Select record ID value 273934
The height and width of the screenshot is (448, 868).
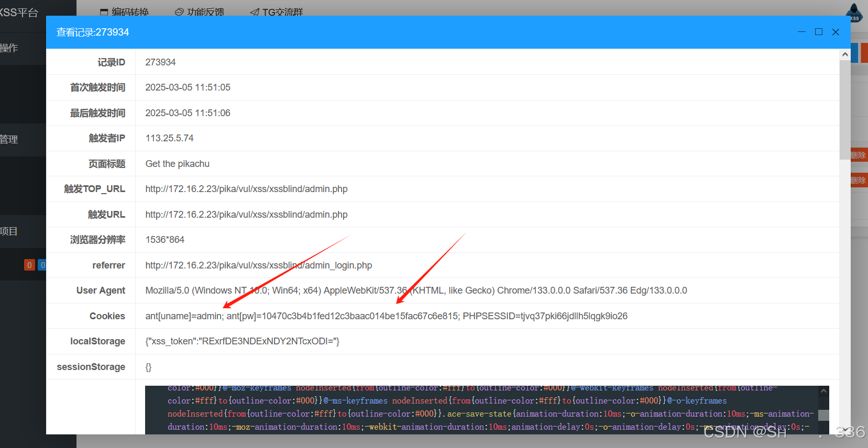tap(160, 62)
